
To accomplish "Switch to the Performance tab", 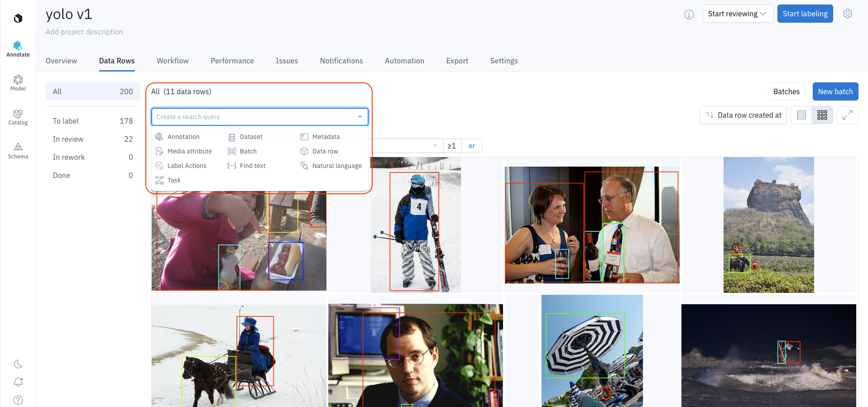I will click(232, 61).
